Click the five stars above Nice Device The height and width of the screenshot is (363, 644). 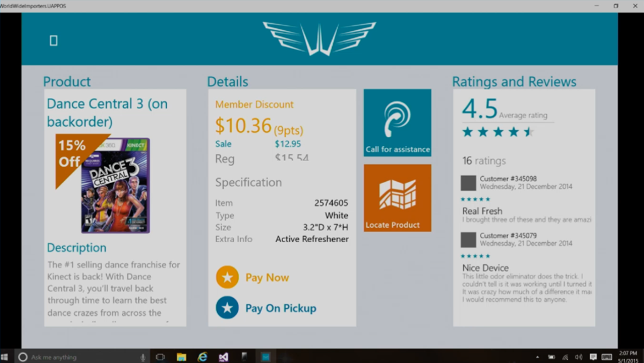click(x=475, y=256)
